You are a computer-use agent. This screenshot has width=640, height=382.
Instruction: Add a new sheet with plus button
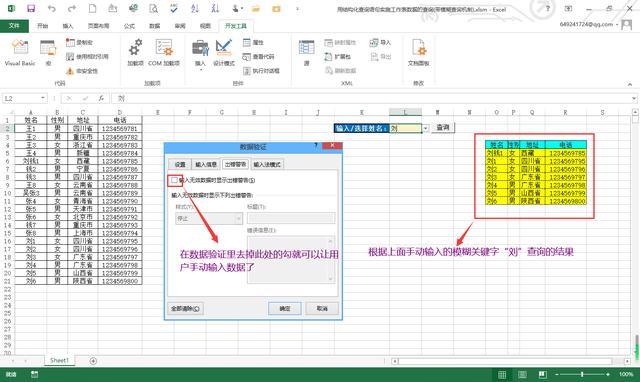pyautogui.click(x=93, y=361)
